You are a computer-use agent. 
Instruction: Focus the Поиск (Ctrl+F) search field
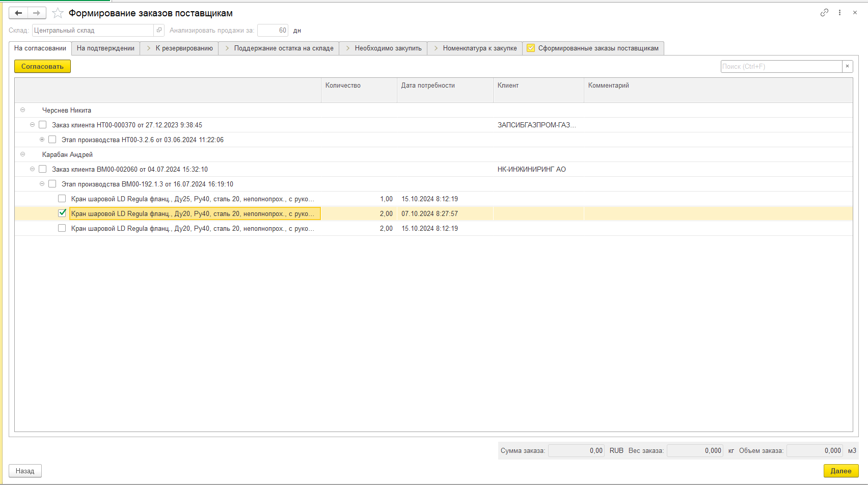[781, 66]
